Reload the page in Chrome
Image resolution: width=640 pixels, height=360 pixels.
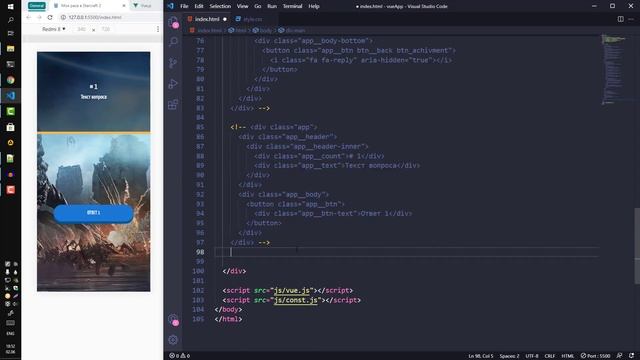[50, 18]
